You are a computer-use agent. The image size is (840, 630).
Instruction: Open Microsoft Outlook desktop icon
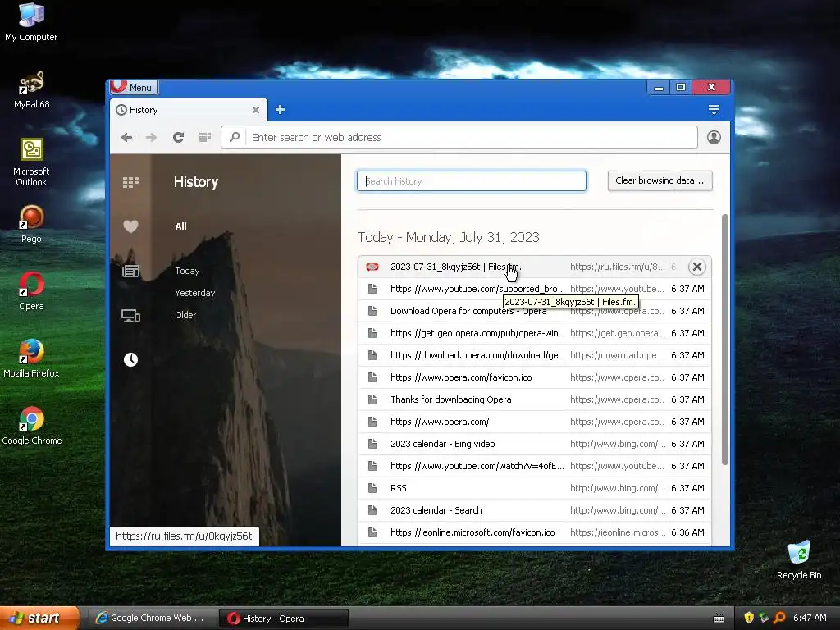[31, 162]
